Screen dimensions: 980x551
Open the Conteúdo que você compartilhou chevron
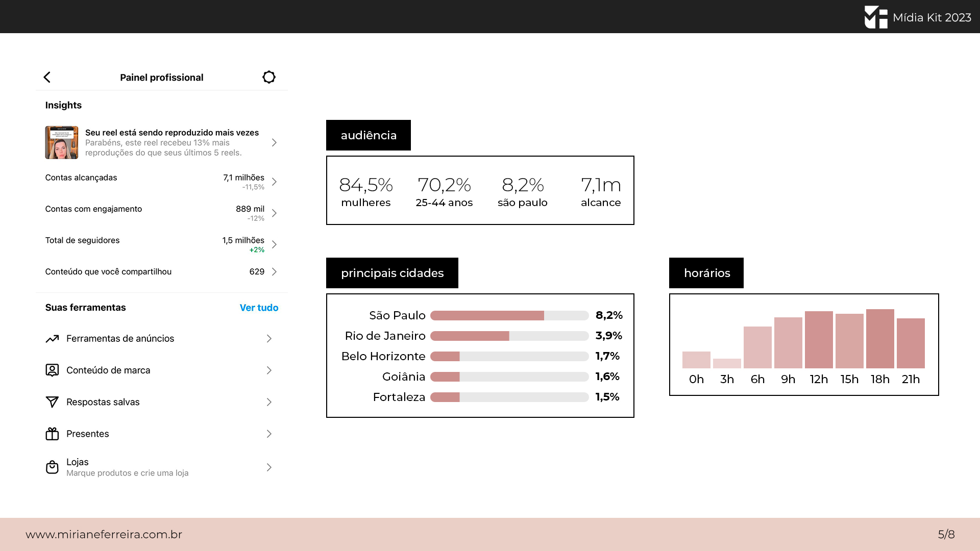pyautogui.click(x=274, y=271)
